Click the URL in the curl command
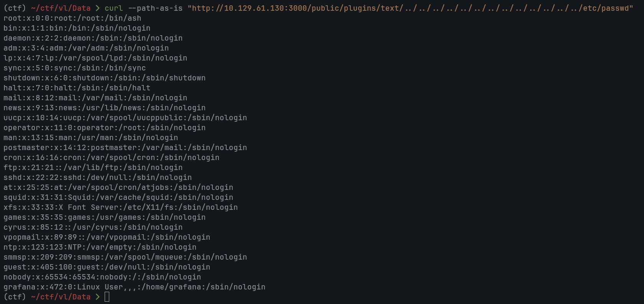644x304 pixels. tap(410, 8)
